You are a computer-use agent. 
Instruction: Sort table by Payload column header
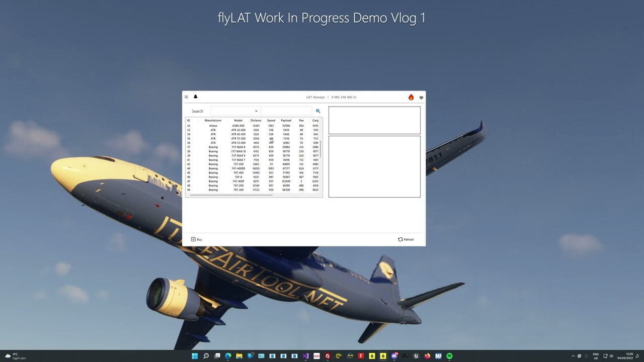coord(286,121)
